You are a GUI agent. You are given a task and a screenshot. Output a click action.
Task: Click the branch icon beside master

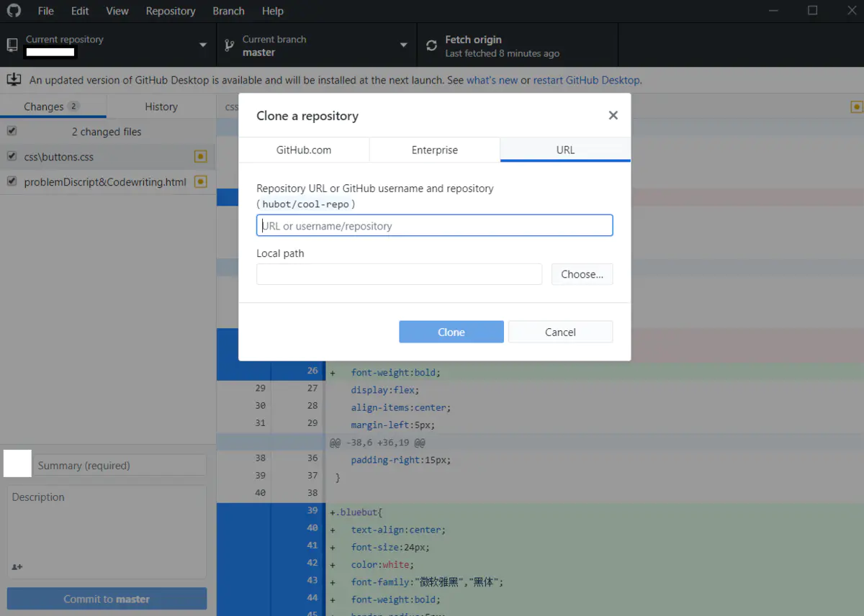(229, 45)
